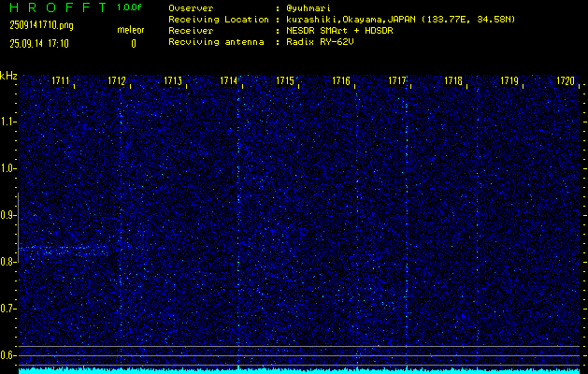Click the 0.9 kHz frequency label
Image resolution: width=588 pixels, height=374 pixels.
click(x=7, y=215)
